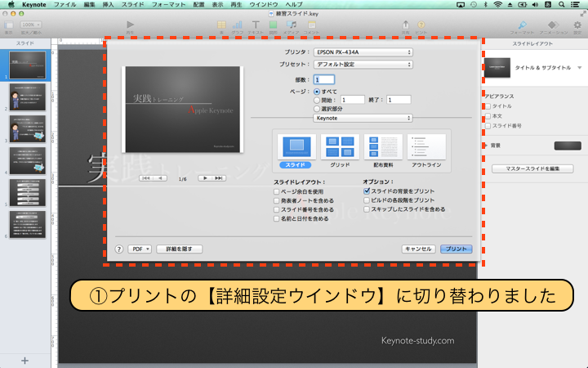Click the 終了 page number field

[399, 100]
